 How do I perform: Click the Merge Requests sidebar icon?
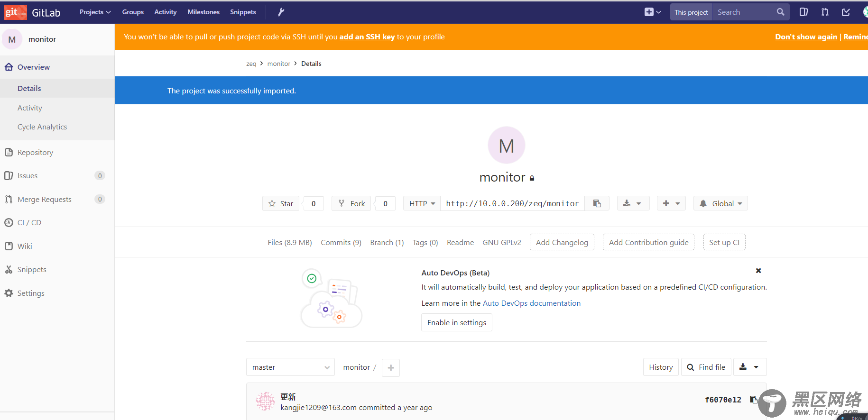(9, 200)
